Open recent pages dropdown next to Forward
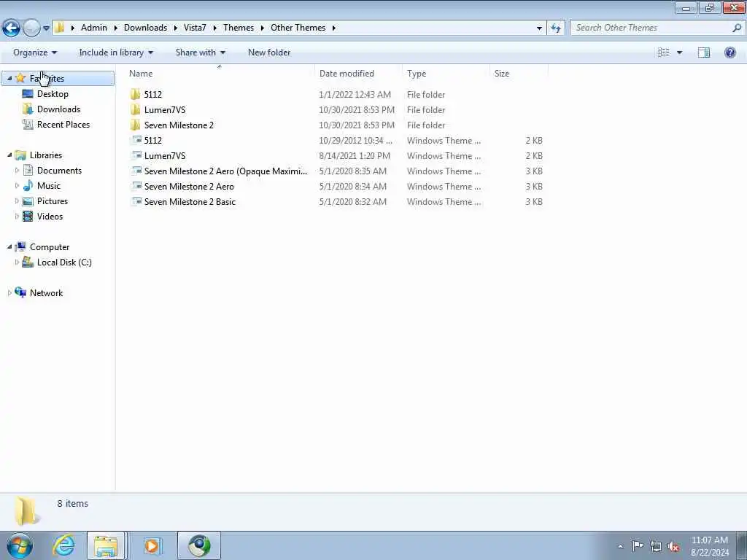This screenshot has width=747, height=560. pyautogui.click(x=46, y=28)
